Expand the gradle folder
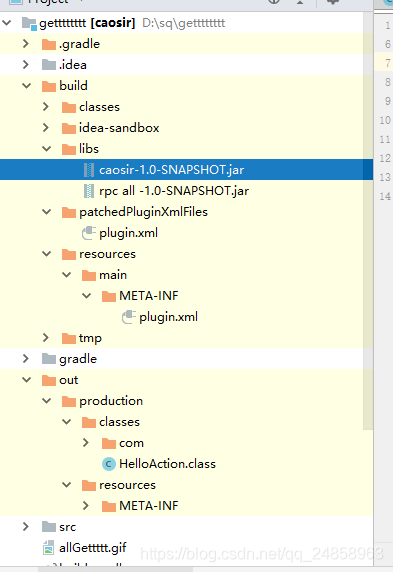Viewport: 393px width, 572px height. (x=26, y=359)
